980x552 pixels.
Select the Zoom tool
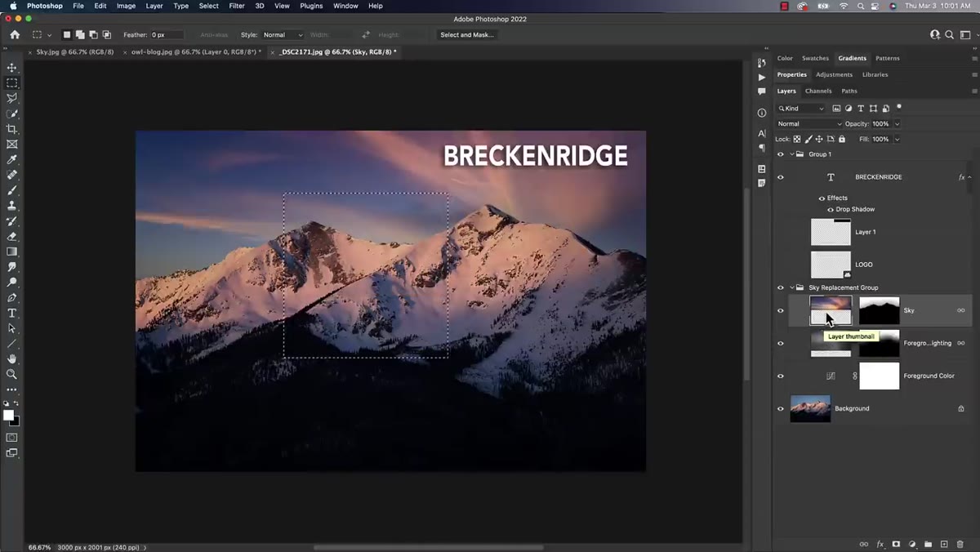[11, 374]
